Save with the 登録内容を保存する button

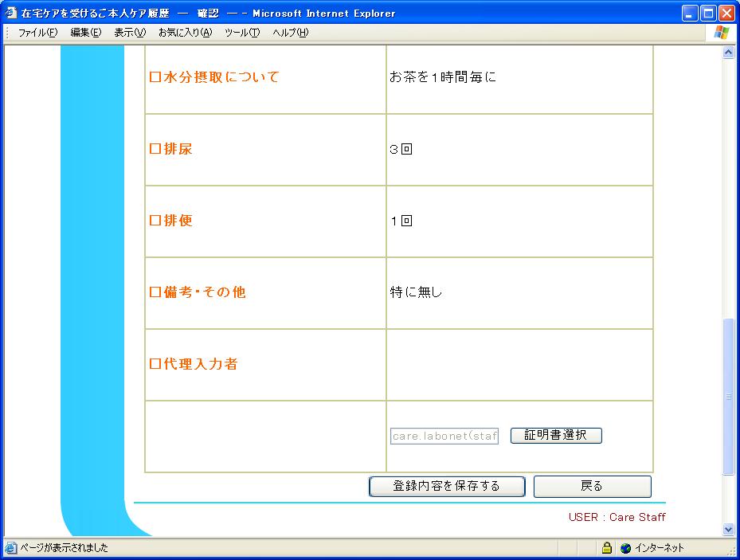[446, 486]
